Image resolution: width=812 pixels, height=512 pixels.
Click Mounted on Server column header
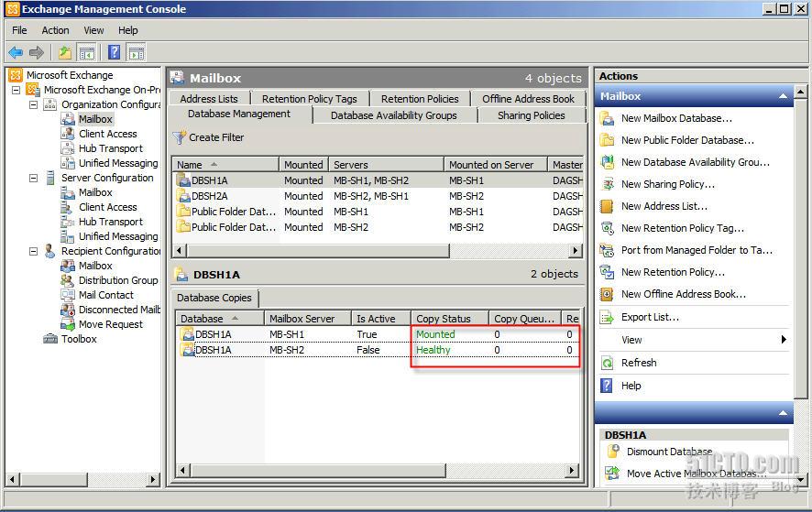point(496,165)
